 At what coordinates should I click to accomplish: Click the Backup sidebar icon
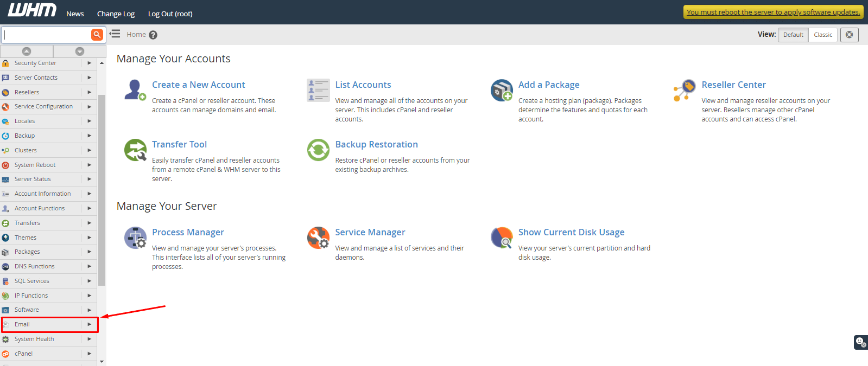pyautogui.click(x=5, y=136)
